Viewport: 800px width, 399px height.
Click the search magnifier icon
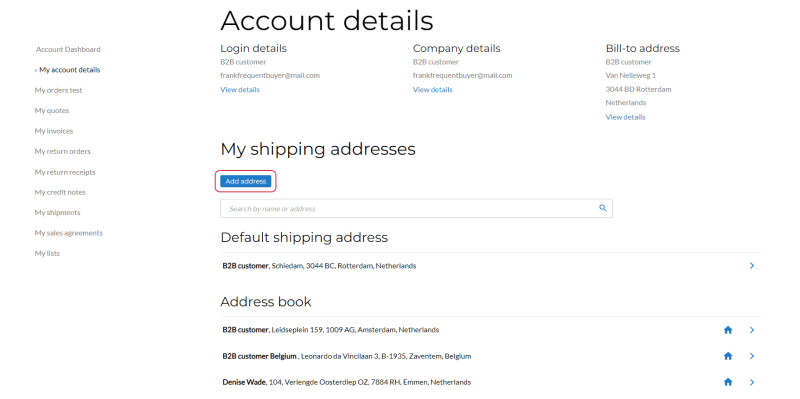[603, 208]
